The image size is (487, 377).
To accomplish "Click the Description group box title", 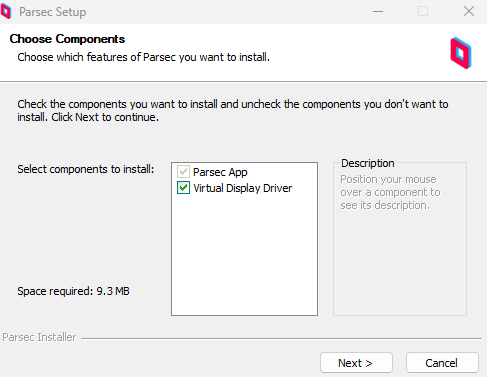I will pos(368,163).
